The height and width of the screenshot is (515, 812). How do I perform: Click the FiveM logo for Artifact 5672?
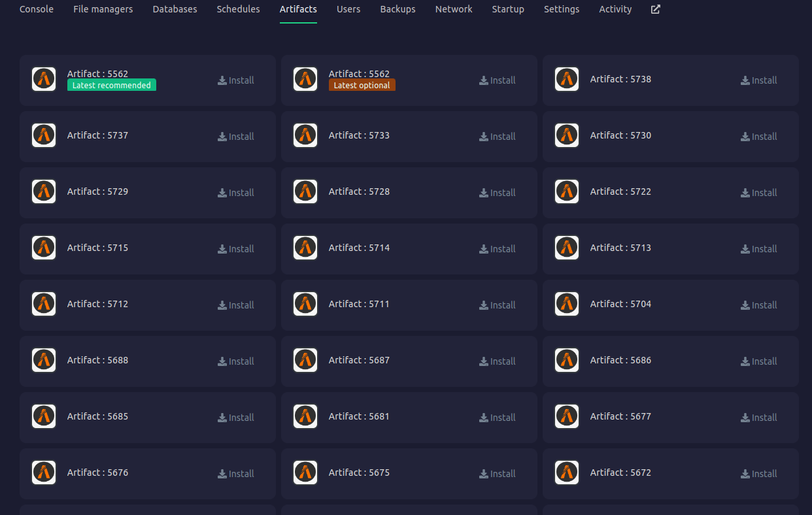click(x=567, y=473)
